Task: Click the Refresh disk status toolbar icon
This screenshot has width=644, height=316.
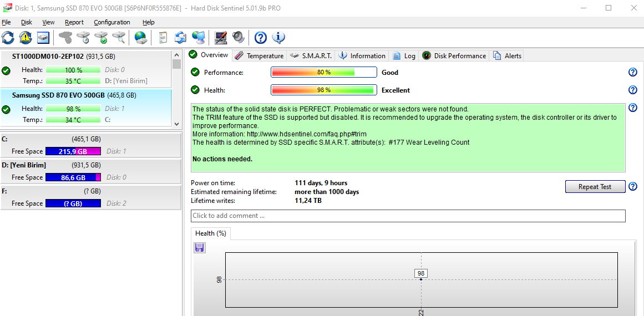Action: 8,38
